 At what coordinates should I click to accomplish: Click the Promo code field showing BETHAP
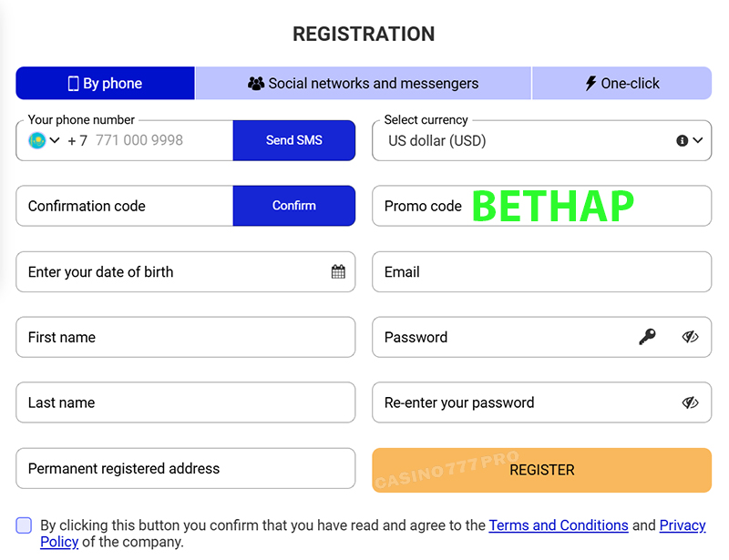tap(541, 206)
